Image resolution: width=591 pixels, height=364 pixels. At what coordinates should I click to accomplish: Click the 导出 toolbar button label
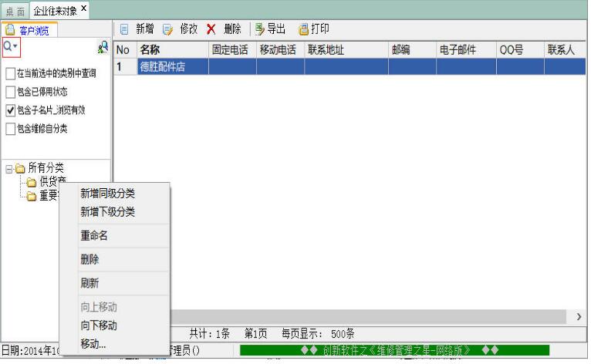pos(276,29)
